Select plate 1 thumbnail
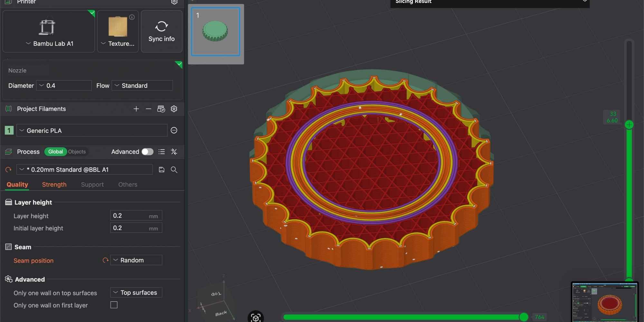644x322 pixels. pyautogui.click(x=216, y=32)
